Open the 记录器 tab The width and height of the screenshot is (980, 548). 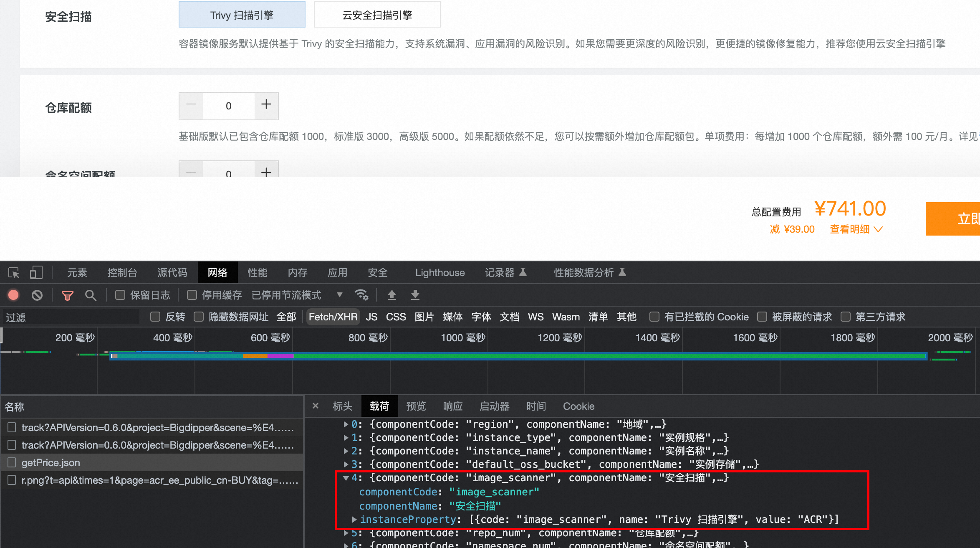coord(505,273)
